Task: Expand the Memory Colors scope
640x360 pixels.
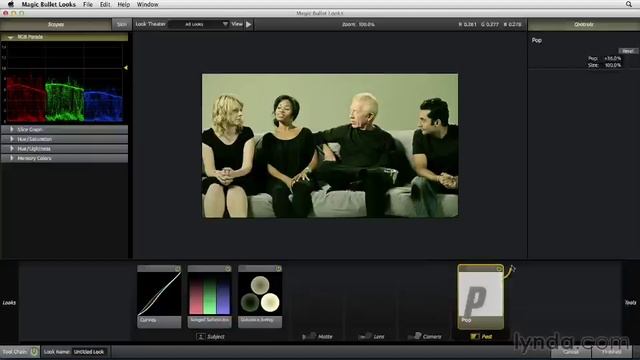Action: click(11, 158)
